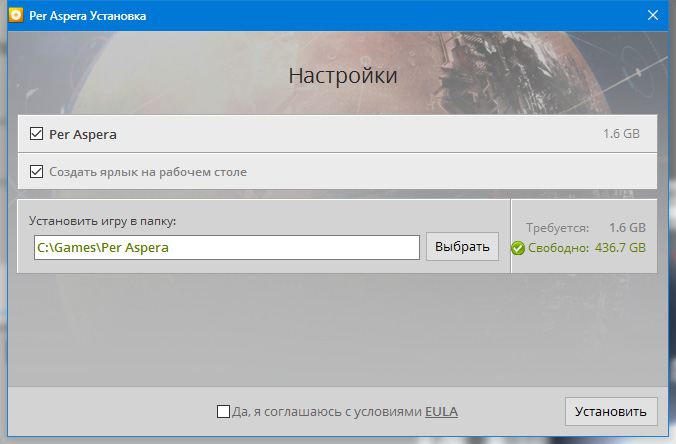This screenshot has height=444, width=676.
Task: Click the 'Настройки' heading
Action: 343,76
